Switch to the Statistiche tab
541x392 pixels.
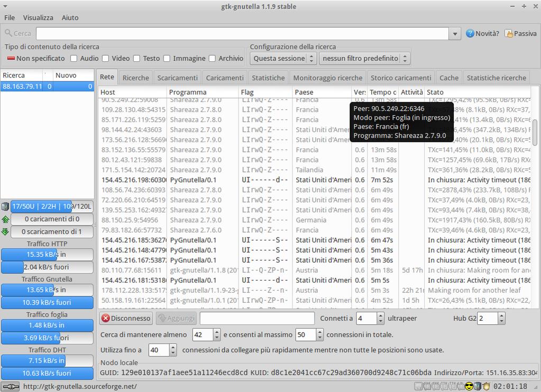pos(268,78)
